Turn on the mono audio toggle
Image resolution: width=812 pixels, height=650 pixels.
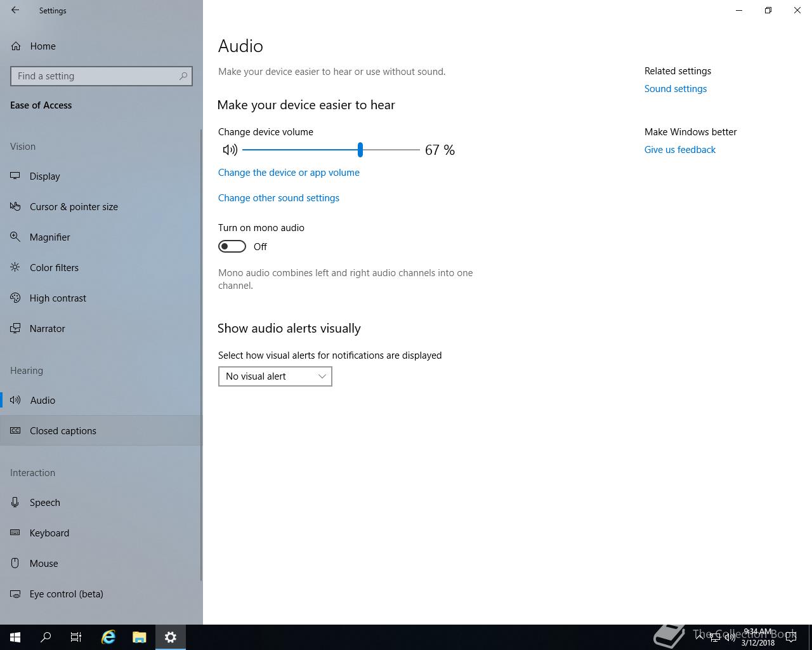232,246
